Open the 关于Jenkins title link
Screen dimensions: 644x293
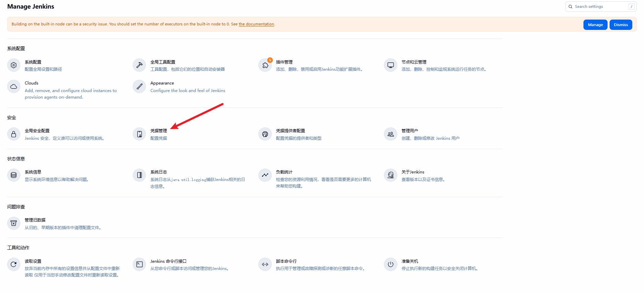tap(413, 172)
